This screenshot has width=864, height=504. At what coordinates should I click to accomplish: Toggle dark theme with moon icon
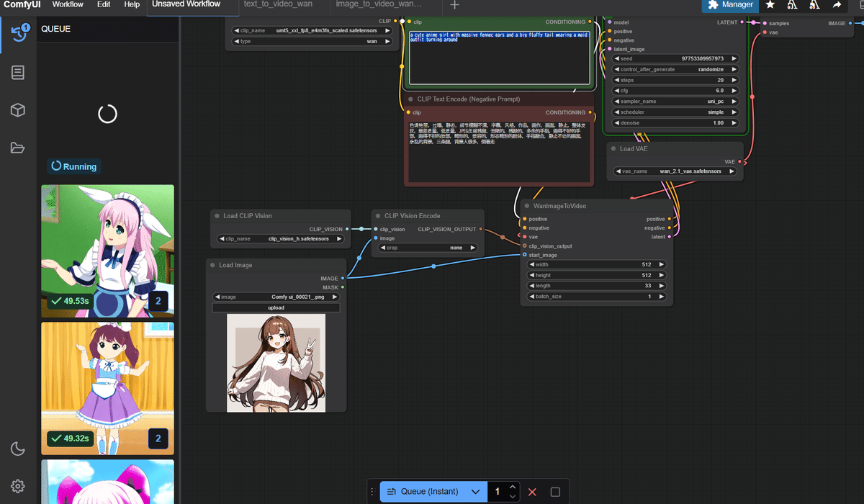pos(18,449)
